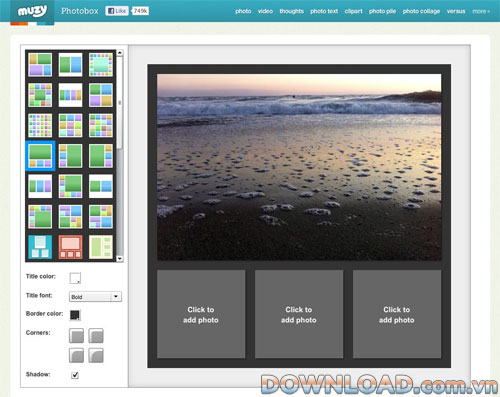Click the layout list scroll-up arrow
500x397 pixels.
point(120,53)
